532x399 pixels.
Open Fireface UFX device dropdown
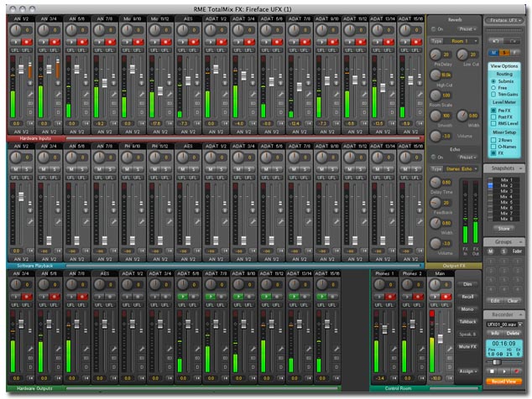[x=505, y=18]
